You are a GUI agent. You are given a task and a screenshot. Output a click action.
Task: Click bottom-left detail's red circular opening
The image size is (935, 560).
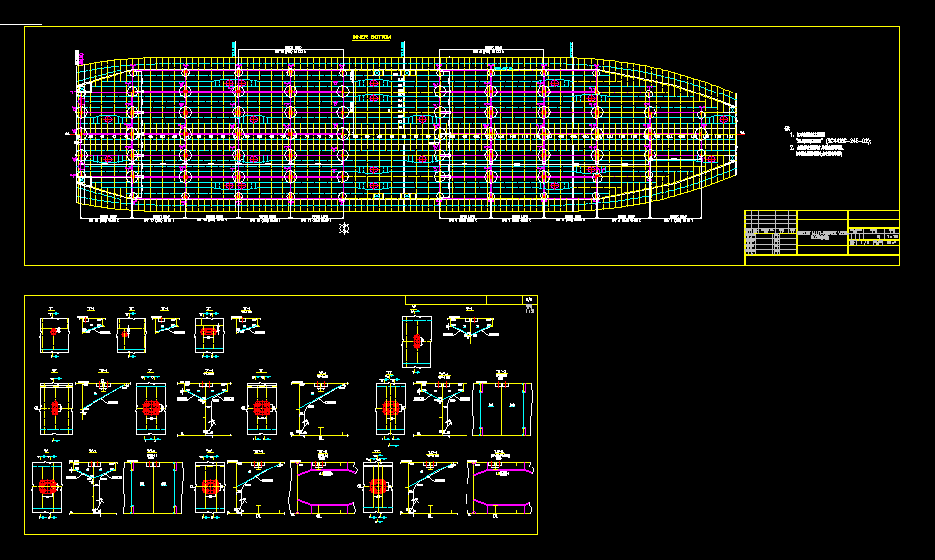coord(49,488)
